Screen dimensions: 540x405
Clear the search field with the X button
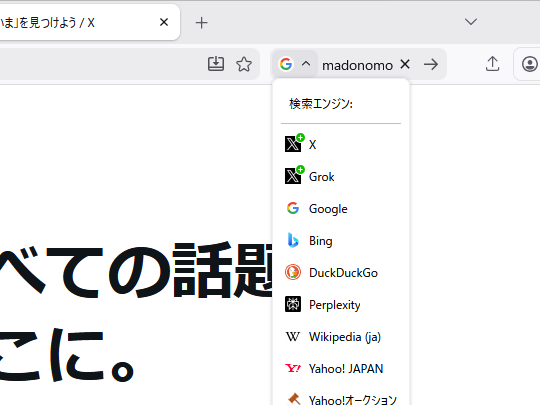coord(405,64)
